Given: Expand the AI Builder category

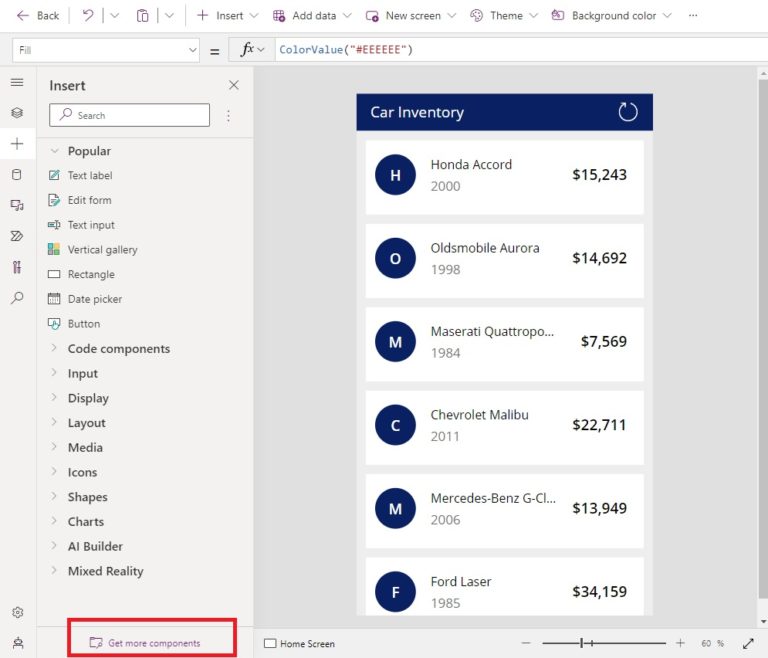Looking at the screenshot, I should pyautogui.click(x=95, y=546).
